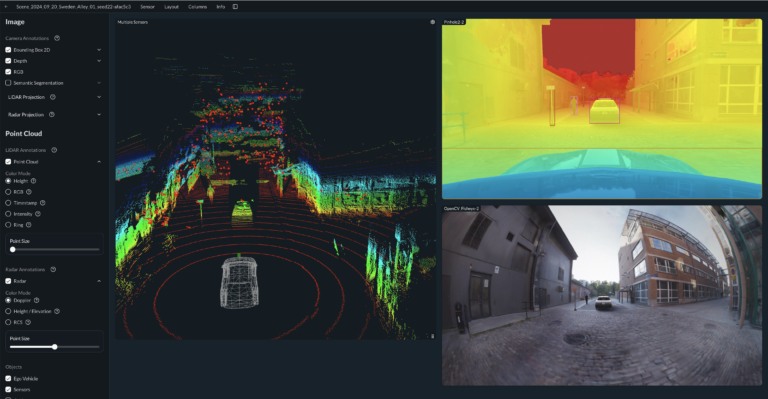The height and width of the screenshot is (399, 768).
Task: Show info icon next to Ring mode
Action: click(x=28, y=225)
